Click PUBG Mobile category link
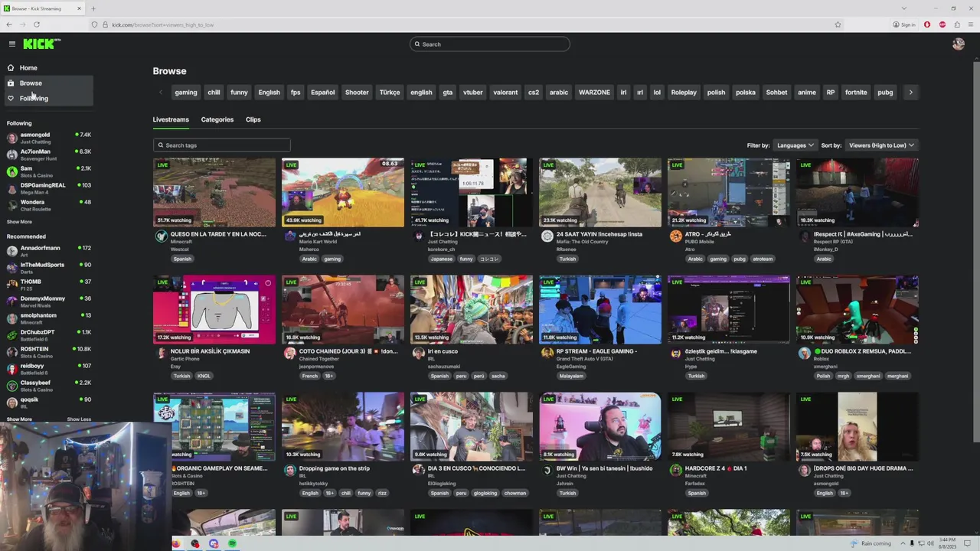This screenshot has width=980, height=551. coord(701,242)
